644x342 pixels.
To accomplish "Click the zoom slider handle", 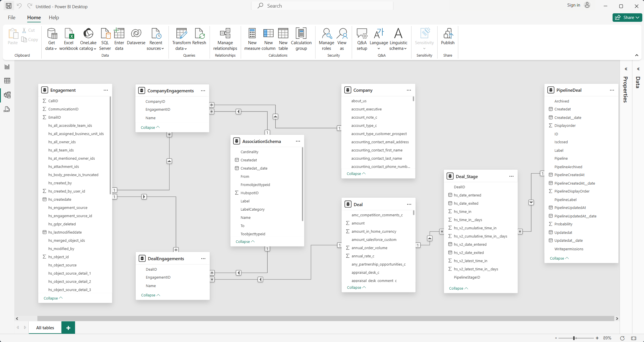I will (x=574, y=338).
